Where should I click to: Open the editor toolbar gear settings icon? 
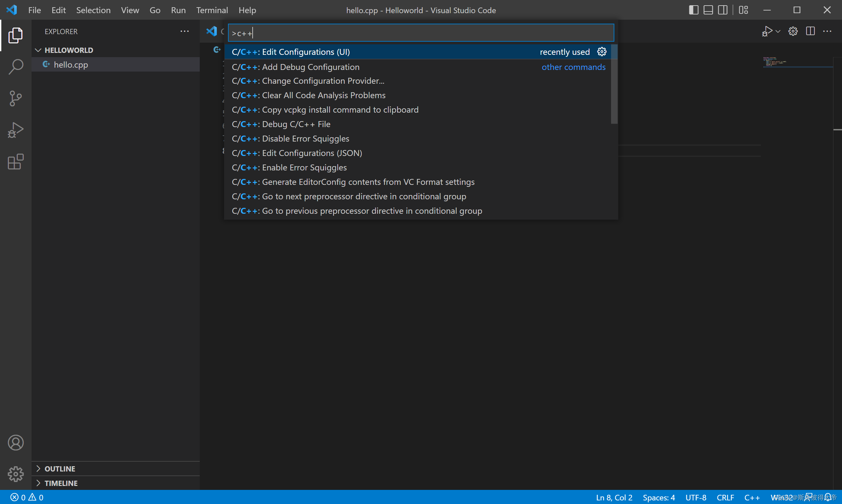(x=793, y=31)
